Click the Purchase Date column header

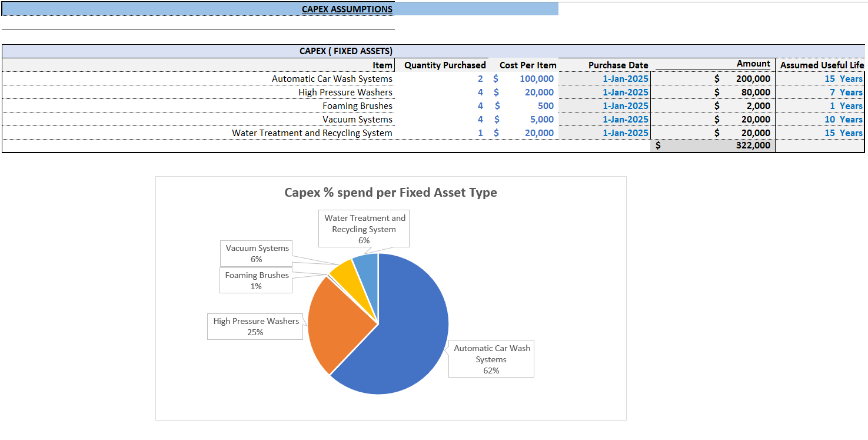[618, 65]
